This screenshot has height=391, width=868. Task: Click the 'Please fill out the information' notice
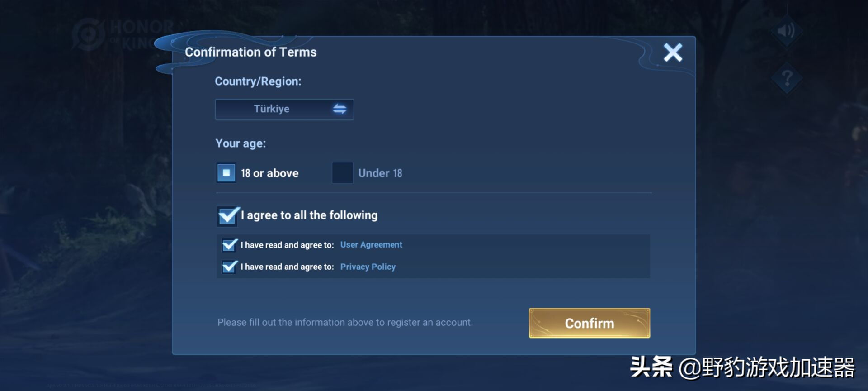pyautogui.click(x=345, y=323)
